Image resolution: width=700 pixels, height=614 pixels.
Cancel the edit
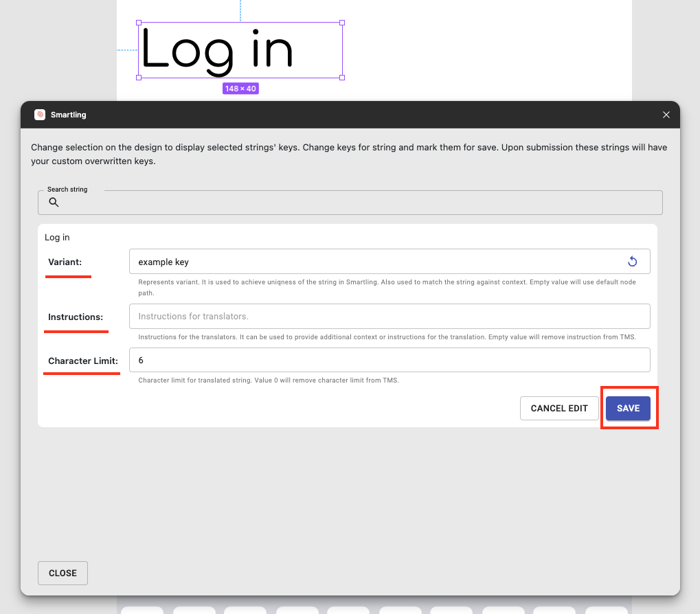(x=559, y=408)
